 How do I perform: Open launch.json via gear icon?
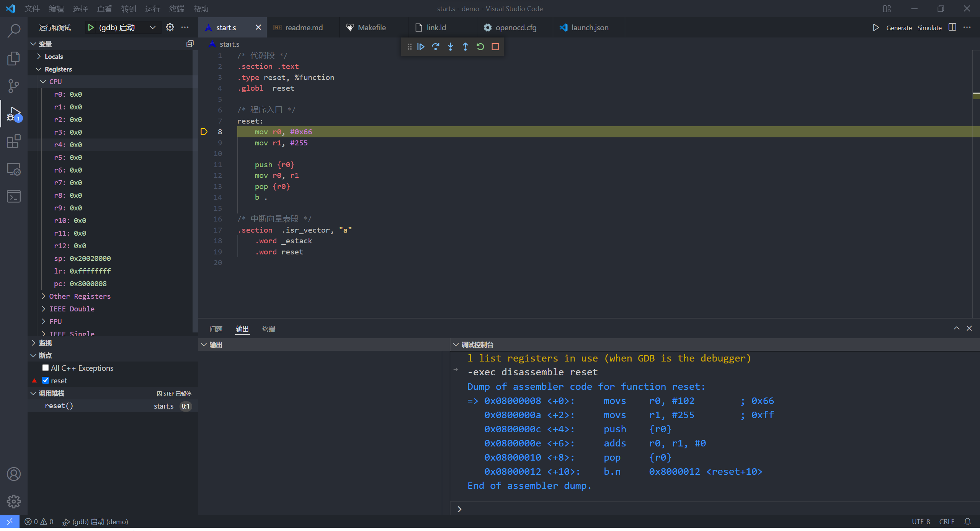(170, 27)
